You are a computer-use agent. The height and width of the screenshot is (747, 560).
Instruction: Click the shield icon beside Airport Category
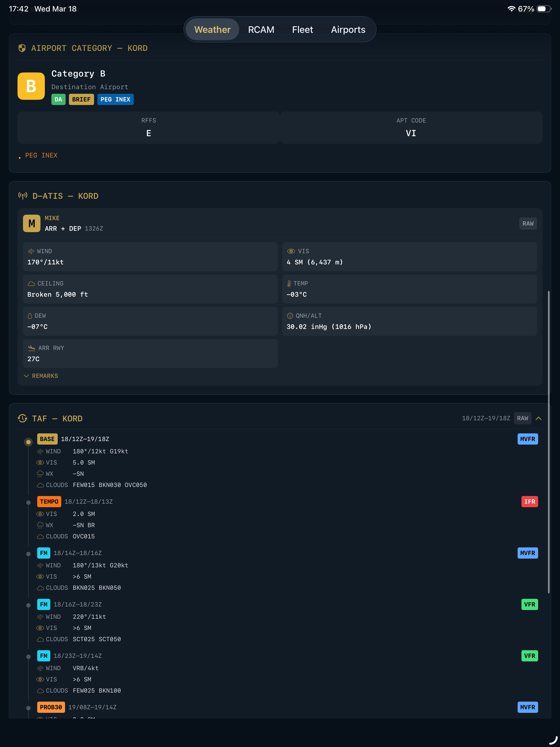pyautogui.click(x=22, y=48)
